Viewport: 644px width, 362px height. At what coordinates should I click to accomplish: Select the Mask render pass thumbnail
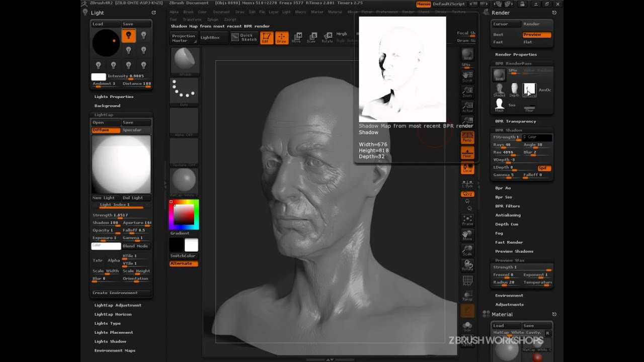(x=499, y=105)
